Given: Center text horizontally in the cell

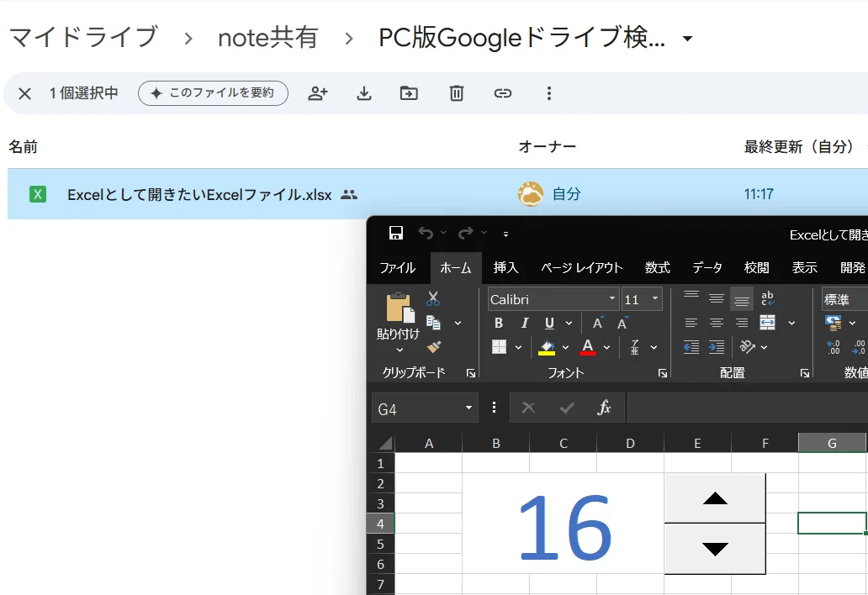Looking at the screenshot, I should tap(717, 323).
